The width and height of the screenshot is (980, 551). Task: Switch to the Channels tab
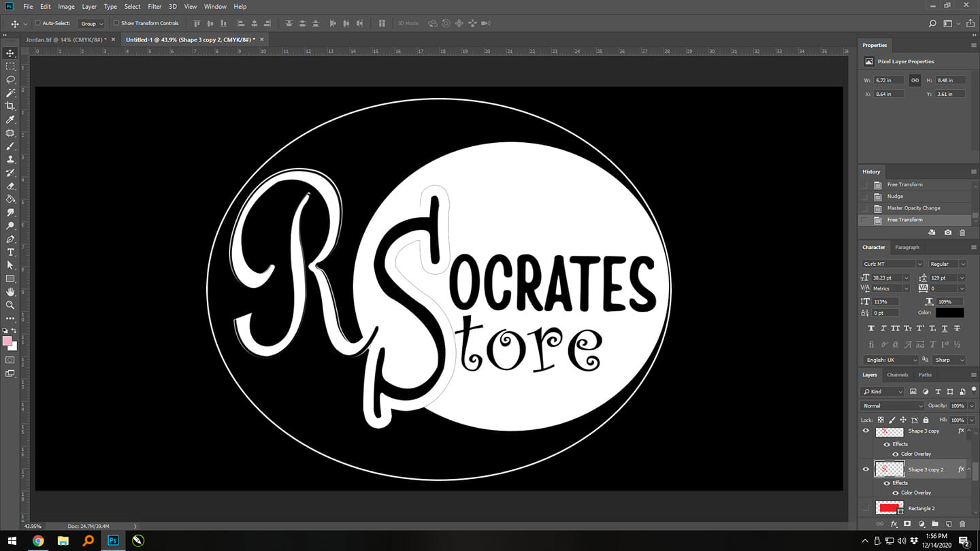tap(897, 375)
